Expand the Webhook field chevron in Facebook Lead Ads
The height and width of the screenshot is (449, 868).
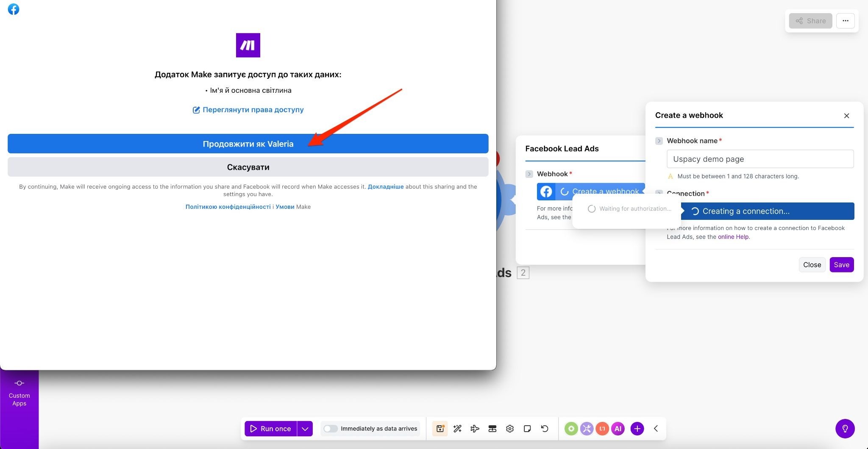529,174
